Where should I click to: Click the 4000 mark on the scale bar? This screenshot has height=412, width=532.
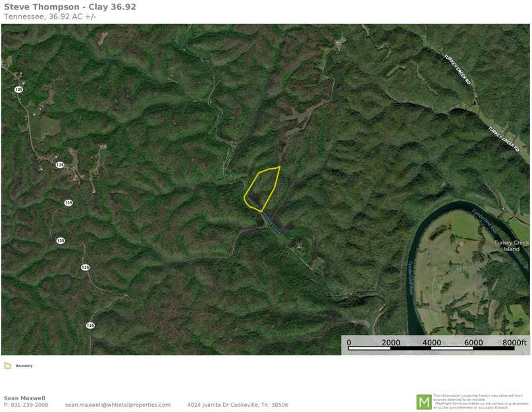tap(431, 342)
